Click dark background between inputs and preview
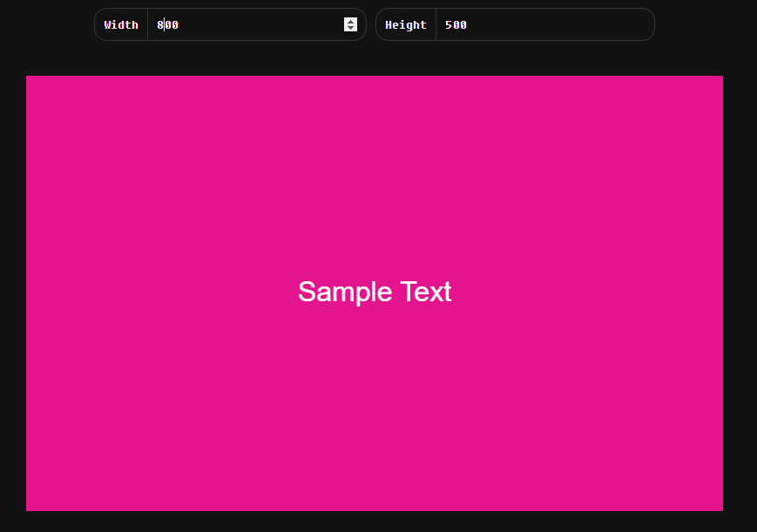Screen dimensions: 757x532 point(375,58)
